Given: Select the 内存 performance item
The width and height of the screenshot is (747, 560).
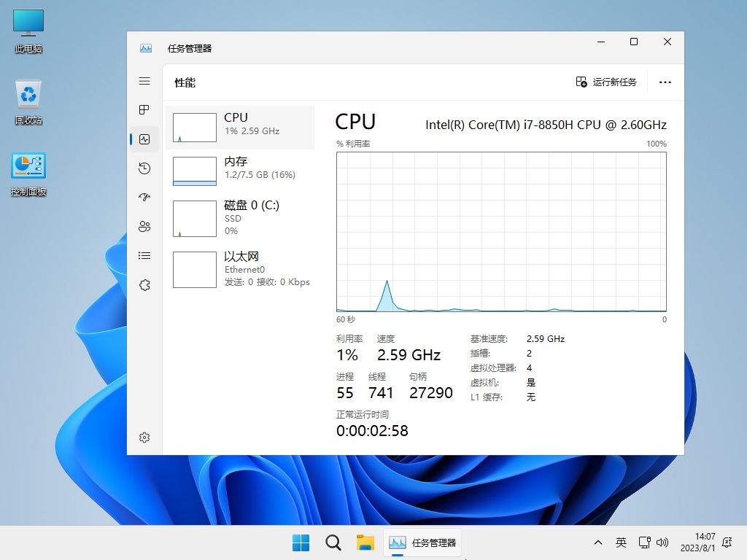Looking at the screenshot, I should [x=240, y=171].
